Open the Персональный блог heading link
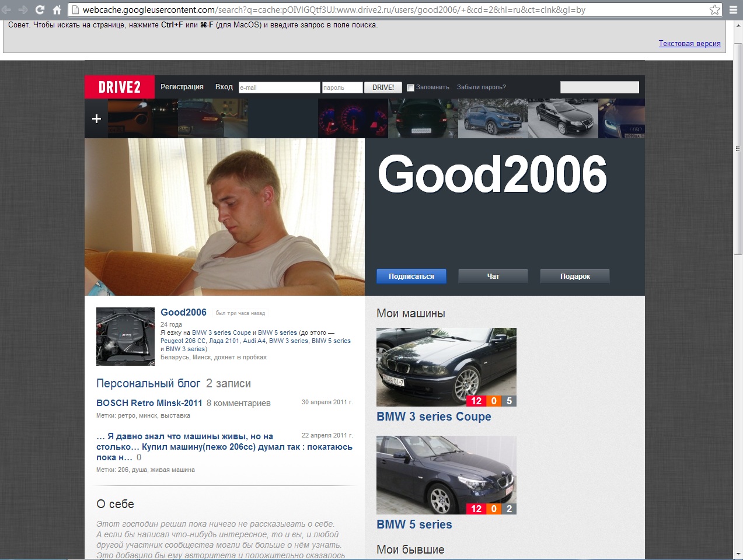Image resolution: width=743 pixels, height=560 pixels. [x=148, y=383]
